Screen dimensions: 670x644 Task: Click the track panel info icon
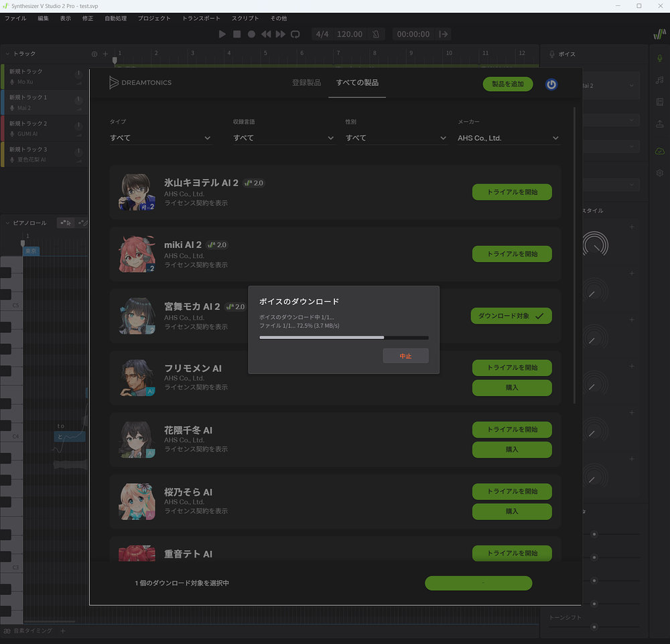(x=94, y=54)
